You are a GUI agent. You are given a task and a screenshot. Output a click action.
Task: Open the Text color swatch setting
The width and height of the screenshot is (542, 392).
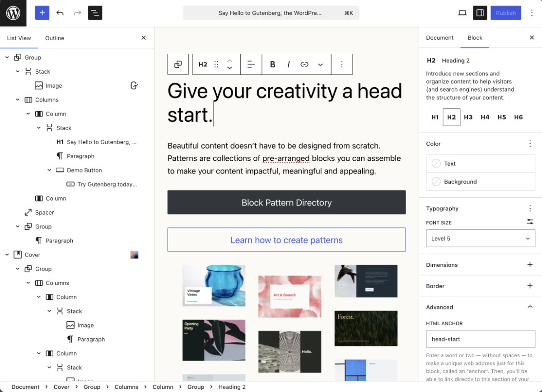[x=480, y=163]
